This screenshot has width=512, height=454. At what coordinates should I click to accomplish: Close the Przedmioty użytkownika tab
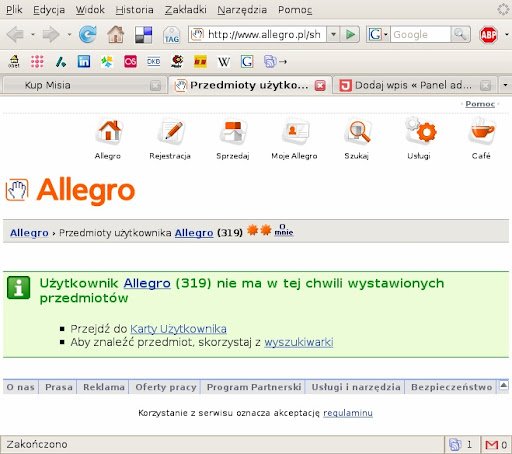pyautogui.click(x=320, y=86)
